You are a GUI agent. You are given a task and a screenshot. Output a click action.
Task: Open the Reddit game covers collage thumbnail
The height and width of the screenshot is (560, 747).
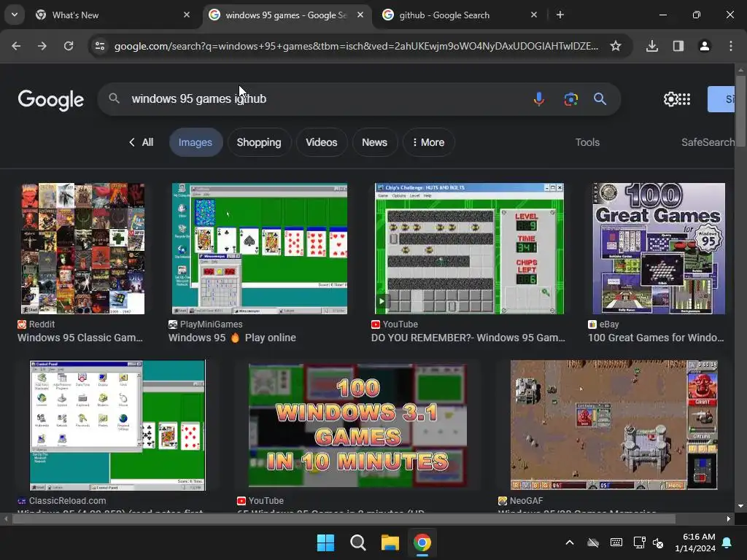82,249
